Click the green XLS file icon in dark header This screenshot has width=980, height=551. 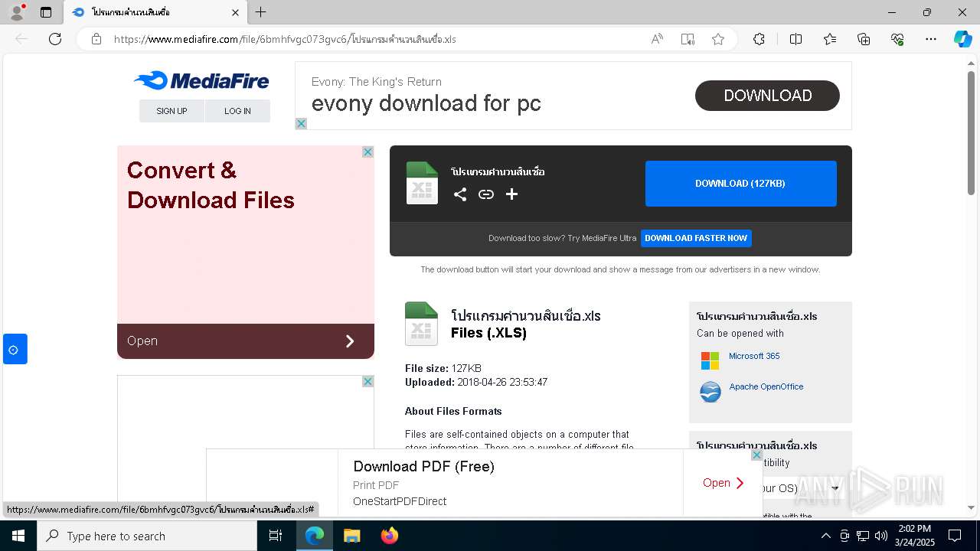(x=422, y=183)
